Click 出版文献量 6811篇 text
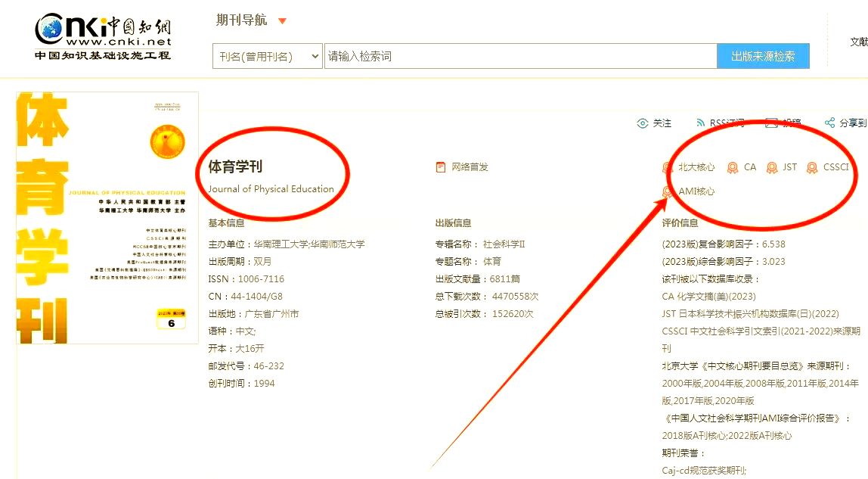 pyautogui.click(x=478, y=279)
